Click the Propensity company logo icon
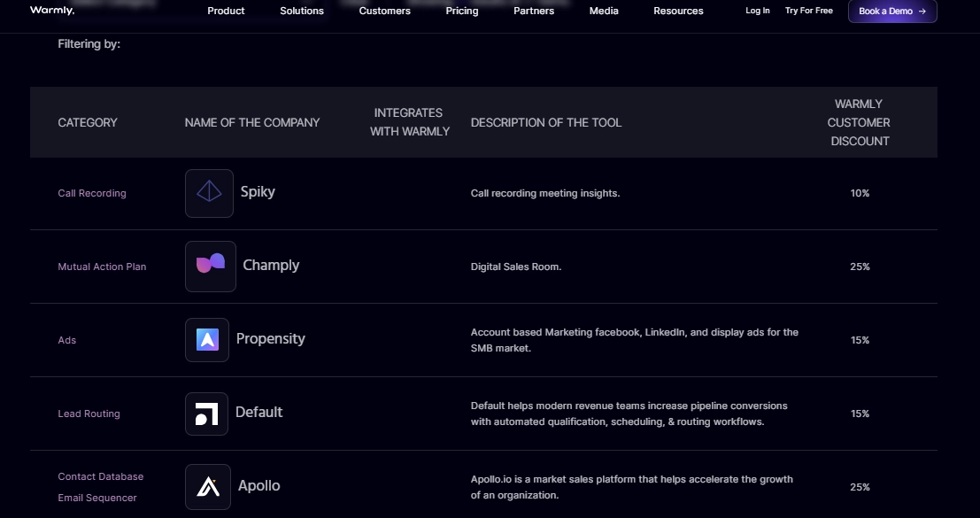 (x=207, y=340)
